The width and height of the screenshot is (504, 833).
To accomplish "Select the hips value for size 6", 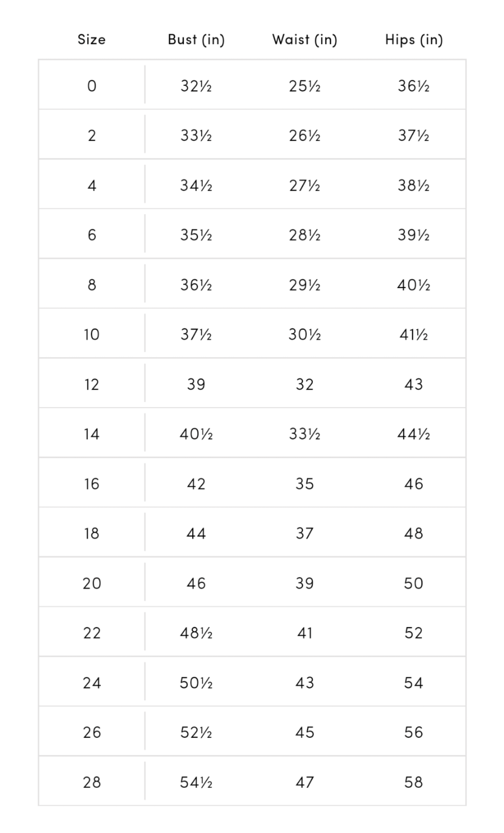I will [413, 235].
